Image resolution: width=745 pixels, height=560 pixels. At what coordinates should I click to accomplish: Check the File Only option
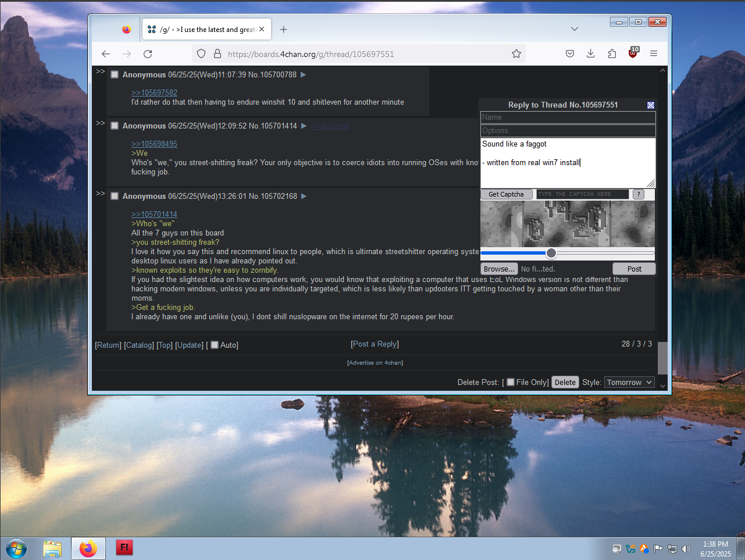511,382
